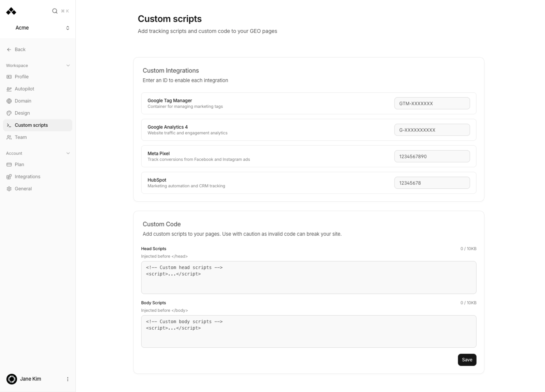Open search with the magnifier icon
Image resolution: width=545 pixels, height=392 pixels.
point(55,11)
